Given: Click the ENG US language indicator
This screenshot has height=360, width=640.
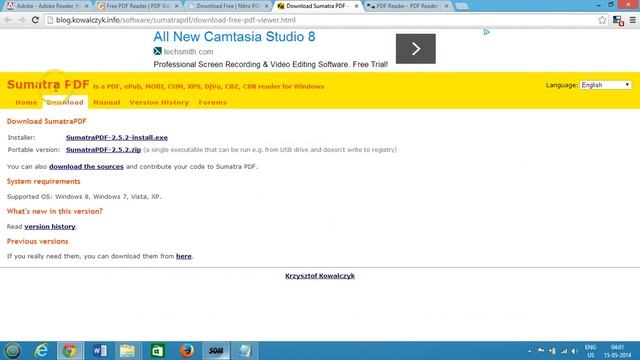Looking at the screenshot, I should coord(590,351).
